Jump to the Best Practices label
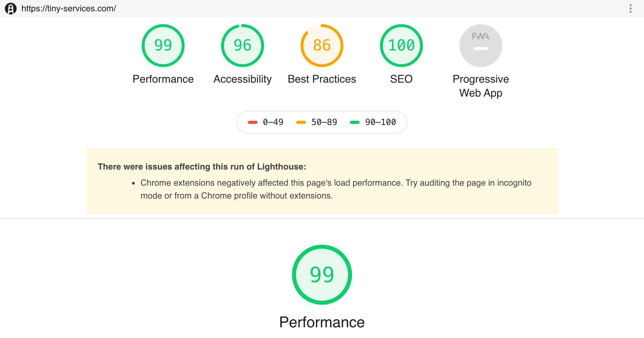Screen dimensions: 644x338 [322, 79]
